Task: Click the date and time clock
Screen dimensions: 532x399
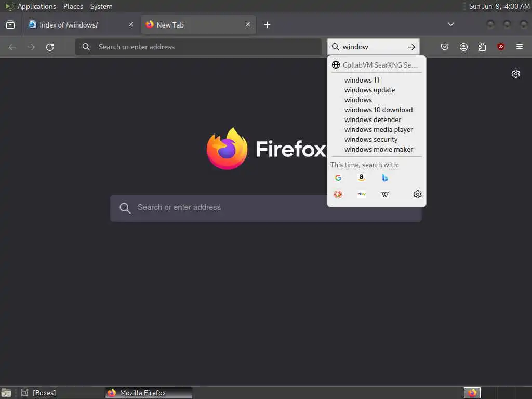Action: coord(499,6)
